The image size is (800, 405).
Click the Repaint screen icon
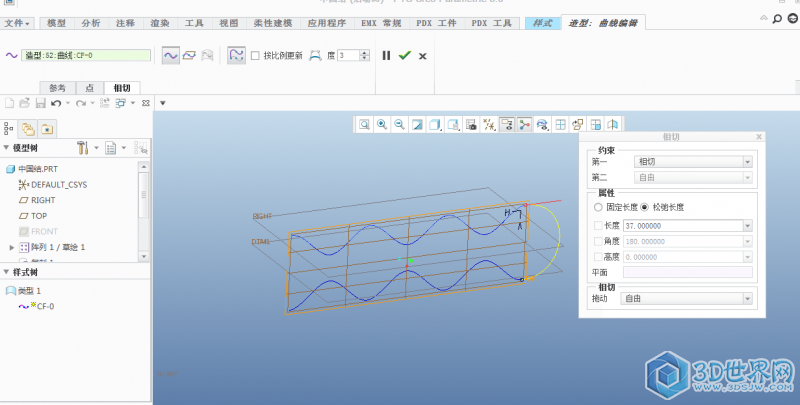pos(417,124)
